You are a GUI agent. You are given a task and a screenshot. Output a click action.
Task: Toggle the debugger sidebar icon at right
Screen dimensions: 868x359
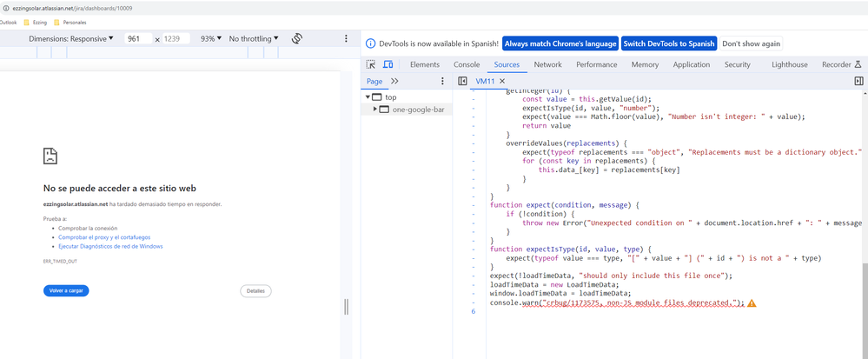pyautogui.click(x=858, y=81)
